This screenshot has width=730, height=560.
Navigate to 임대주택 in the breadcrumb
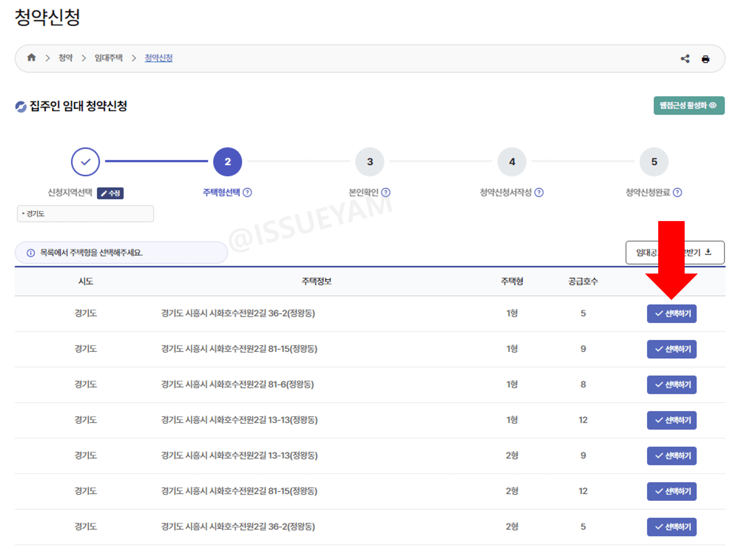point(108,58)
